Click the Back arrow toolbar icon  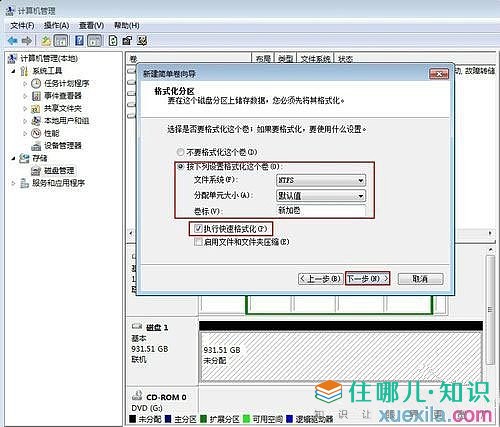click(13, 41)
